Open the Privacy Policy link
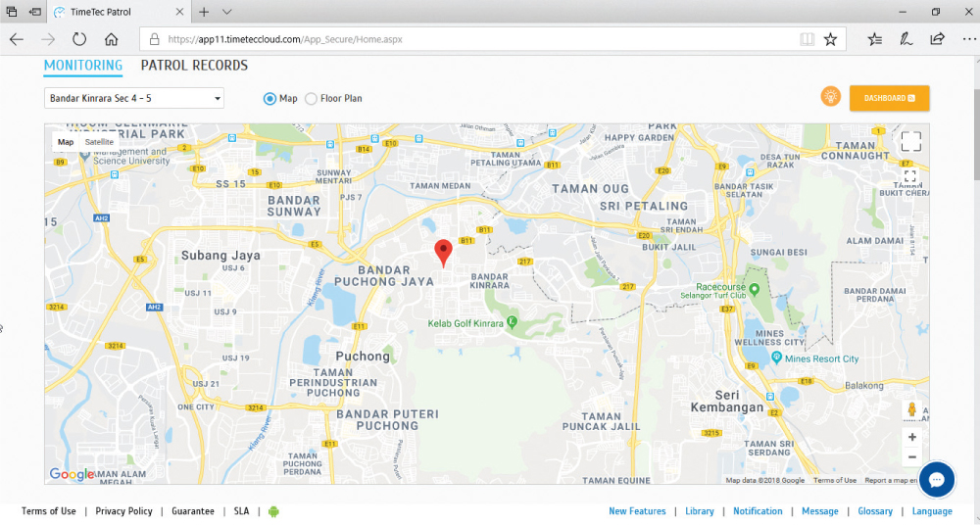Viewport: 980px width, 525px height. click(123, 511)
